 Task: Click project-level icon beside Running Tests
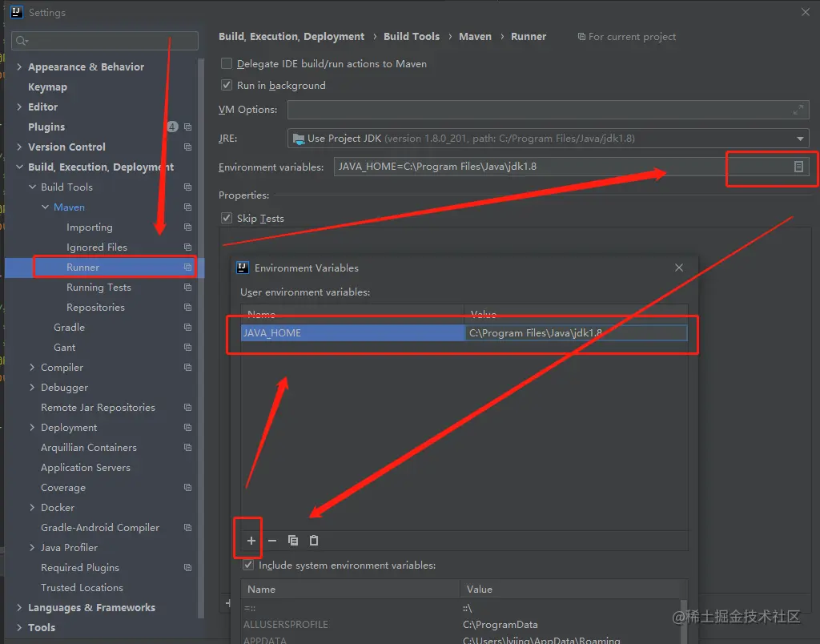coord(187,288)
